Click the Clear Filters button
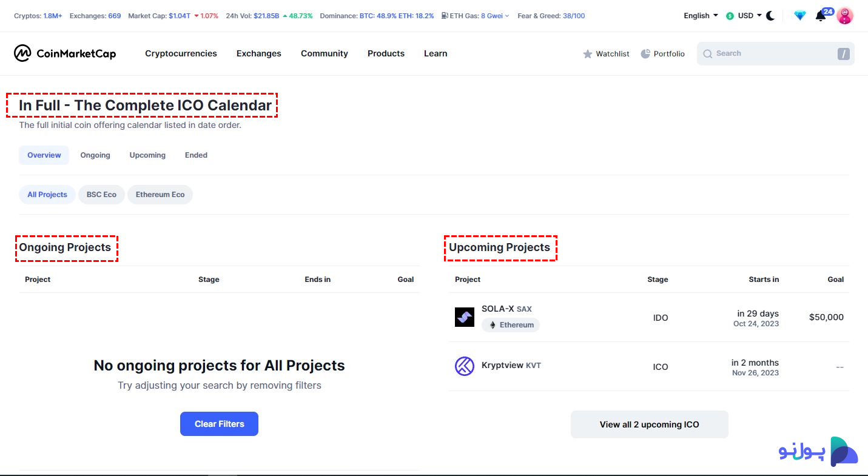This screenshot has width=868, height=476. click(x=219, y=424)
